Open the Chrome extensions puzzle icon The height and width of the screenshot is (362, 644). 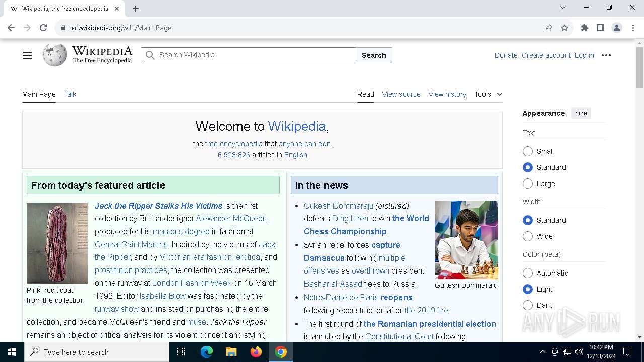click(x=585, y=28)
